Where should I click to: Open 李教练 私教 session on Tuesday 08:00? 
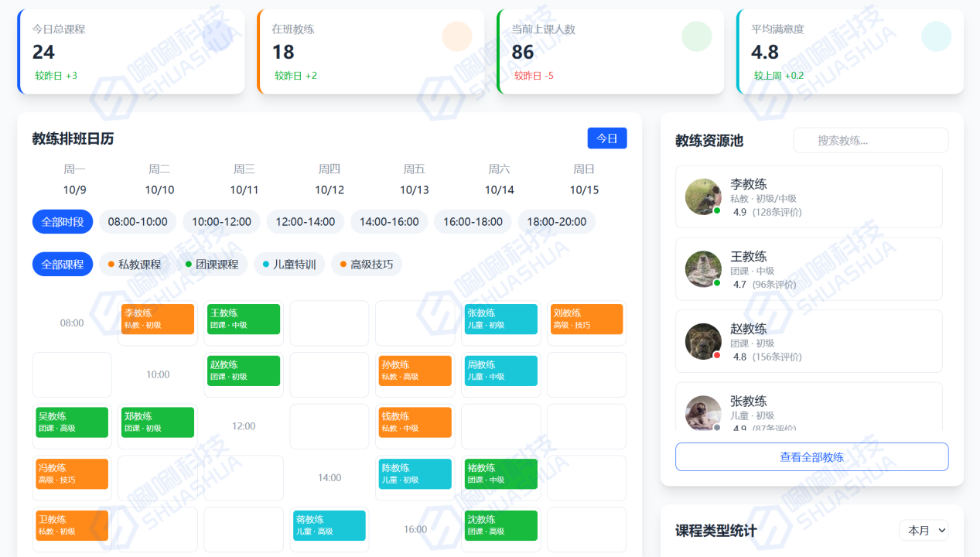coord(158,319)
